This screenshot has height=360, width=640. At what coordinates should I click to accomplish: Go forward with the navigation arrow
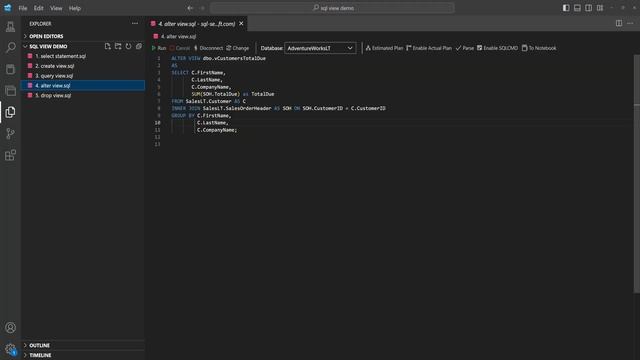click(x=202, y=8)
